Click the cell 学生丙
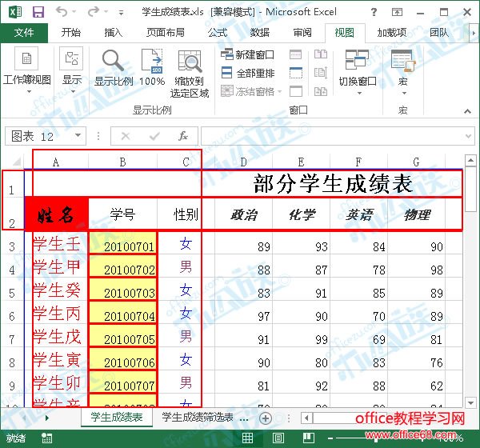Screen dimensions: 480x448 coord(56,312)
